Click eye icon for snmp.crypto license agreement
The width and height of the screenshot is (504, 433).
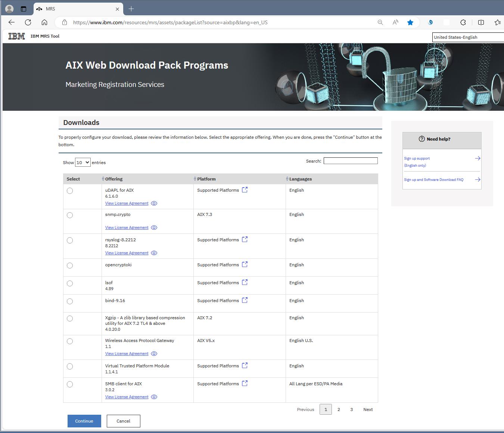(x=154, y=228)
